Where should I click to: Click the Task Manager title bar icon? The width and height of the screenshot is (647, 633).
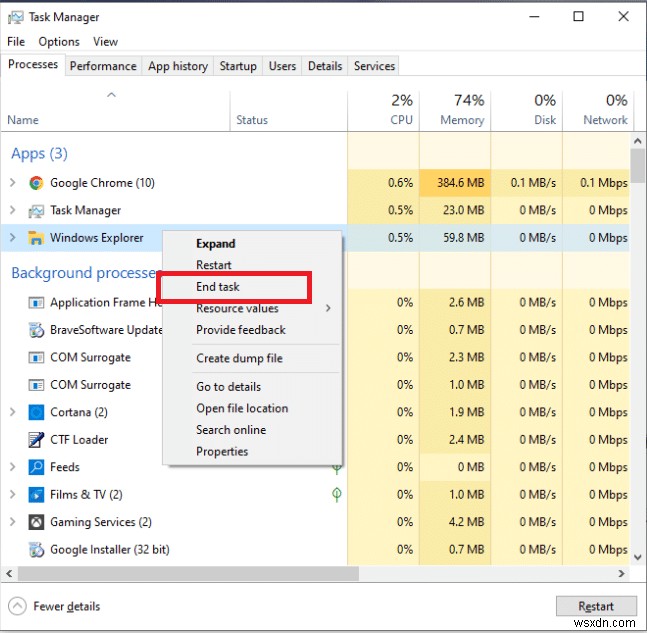click(16, 17)
